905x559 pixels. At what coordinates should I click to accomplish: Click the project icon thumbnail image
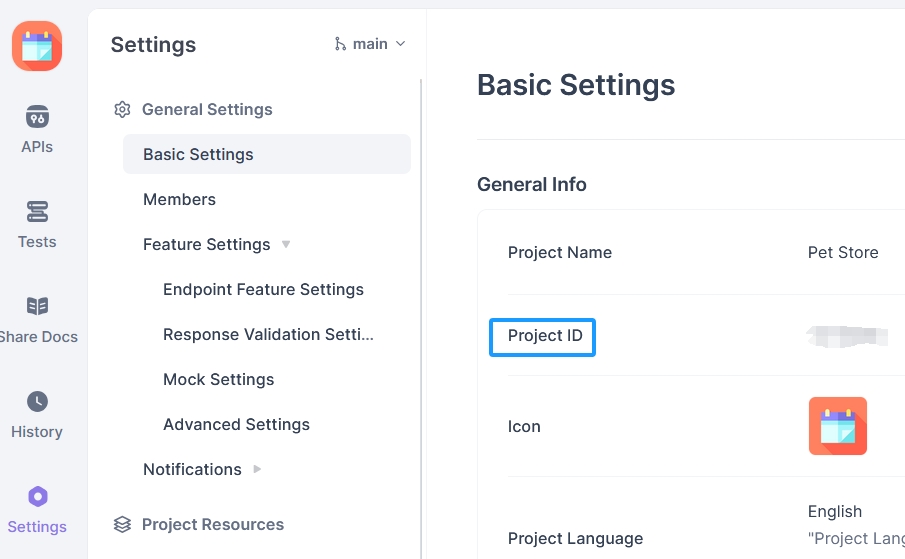point(837,426)
